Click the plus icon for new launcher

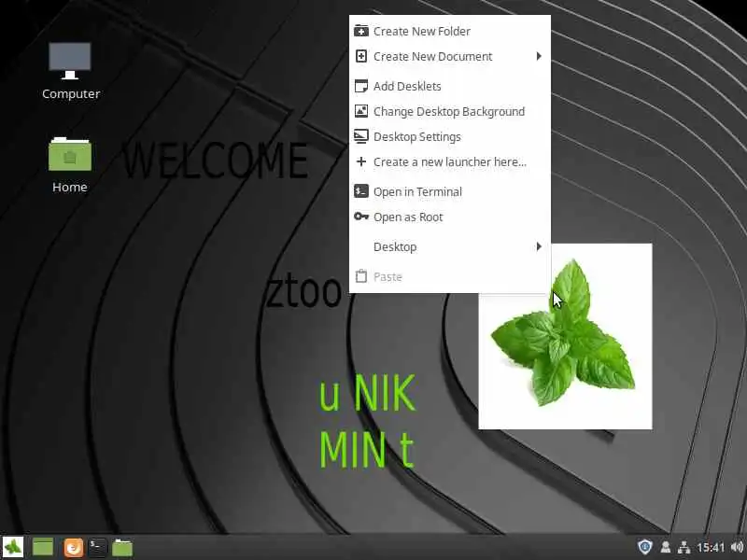361,161
